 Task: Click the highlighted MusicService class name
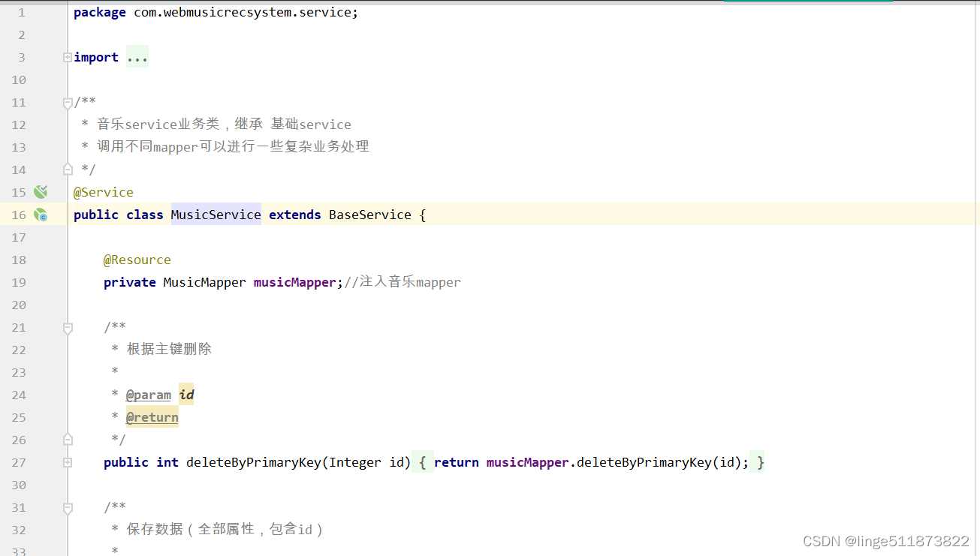(216, 215)
